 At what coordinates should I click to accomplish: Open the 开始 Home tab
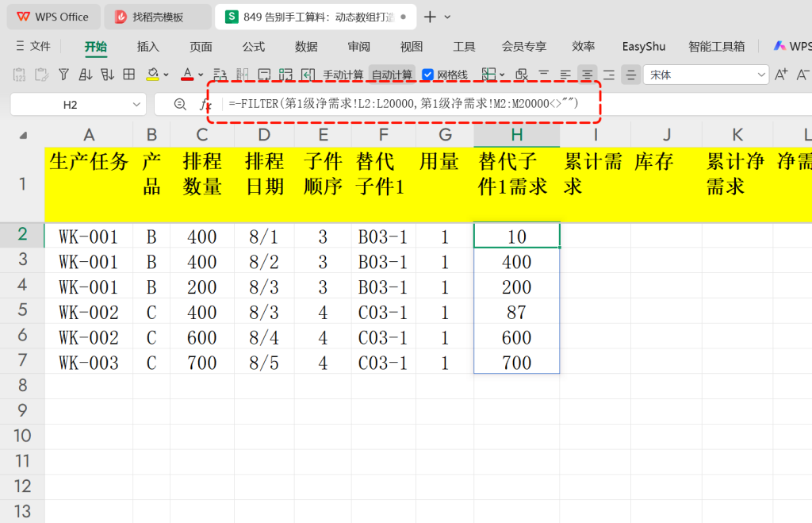click(96, 47)
